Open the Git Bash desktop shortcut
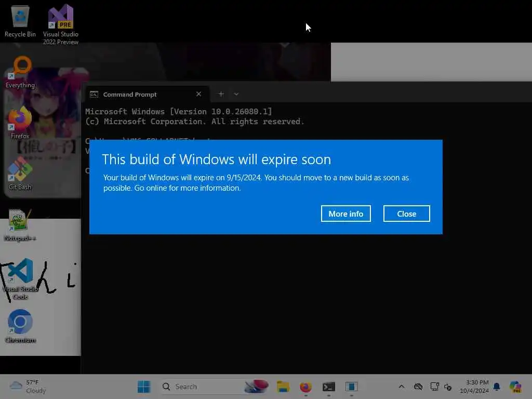Viewport: 532px width, 399px height. pyautogui.click(x=20, y=174)
